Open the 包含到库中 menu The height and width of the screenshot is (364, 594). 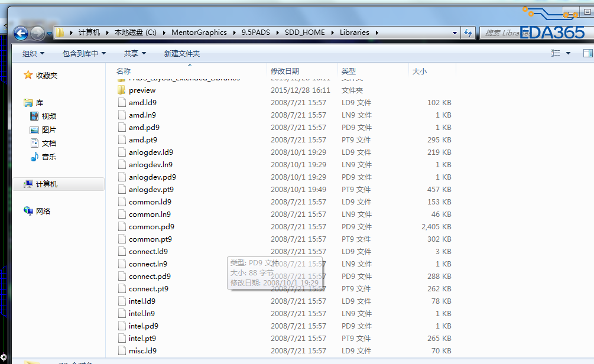84,53
